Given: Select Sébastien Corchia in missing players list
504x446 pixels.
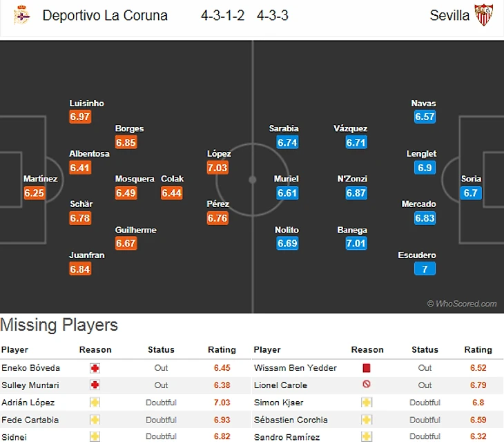Looking at the screenshot, I should point(291,420).
